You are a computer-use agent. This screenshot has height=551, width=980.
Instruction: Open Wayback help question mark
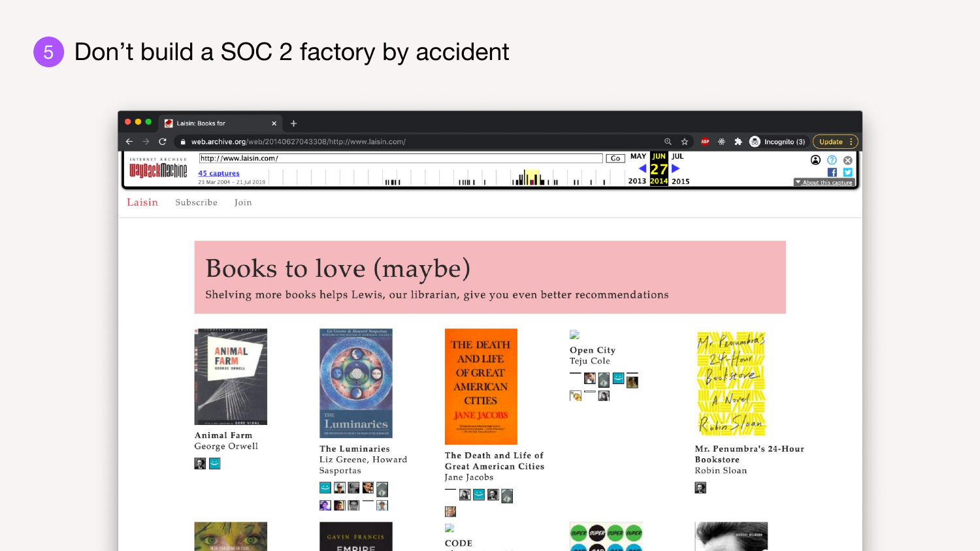pos(832,160)
